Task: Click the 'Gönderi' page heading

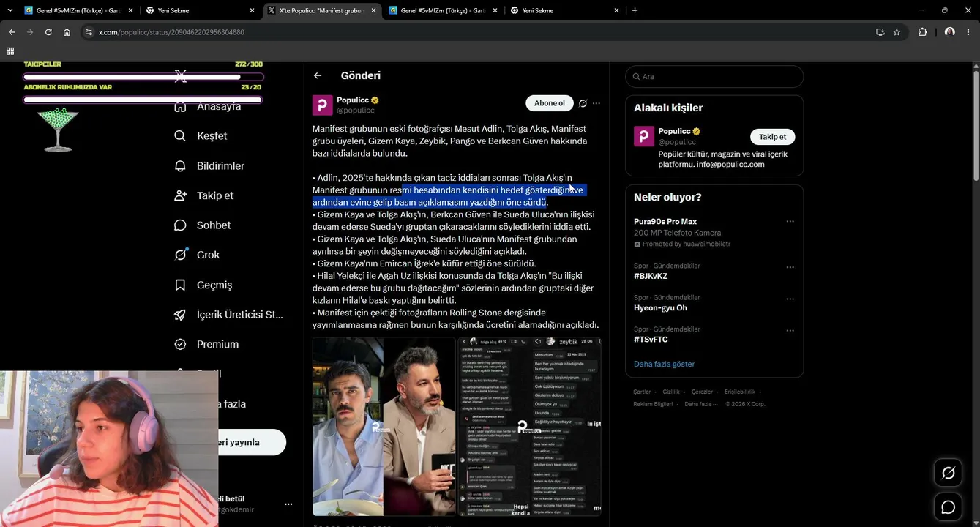Action: pyautogui.click(x=361, y=75)
